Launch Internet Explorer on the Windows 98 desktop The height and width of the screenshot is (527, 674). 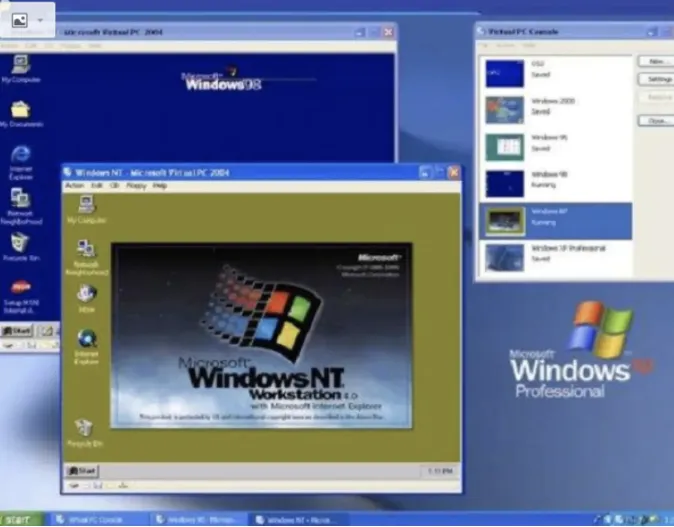click(21, 162)
